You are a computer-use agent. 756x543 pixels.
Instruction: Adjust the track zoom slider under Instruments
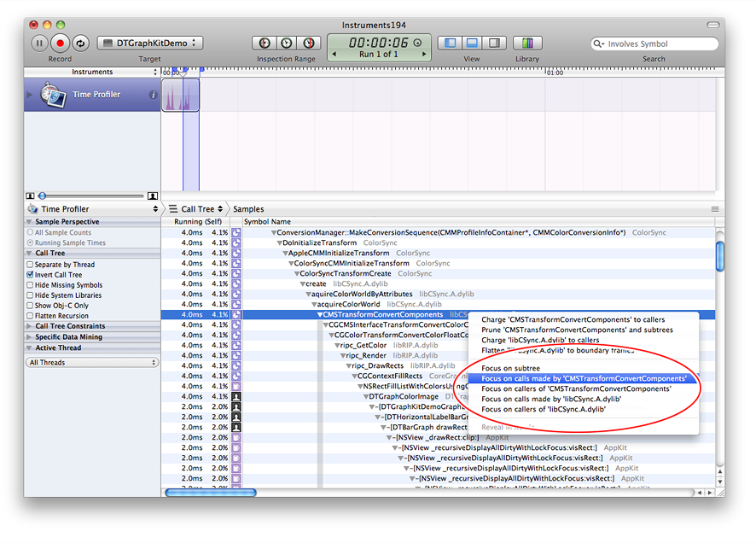click(43, 196)
